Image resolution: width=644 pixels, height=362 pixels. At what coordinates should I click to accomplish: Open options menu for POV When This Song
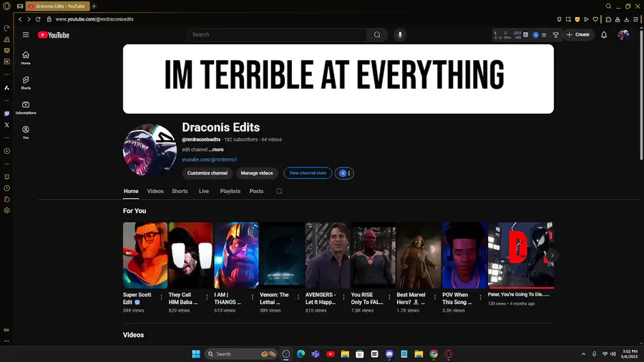point(481,297)
